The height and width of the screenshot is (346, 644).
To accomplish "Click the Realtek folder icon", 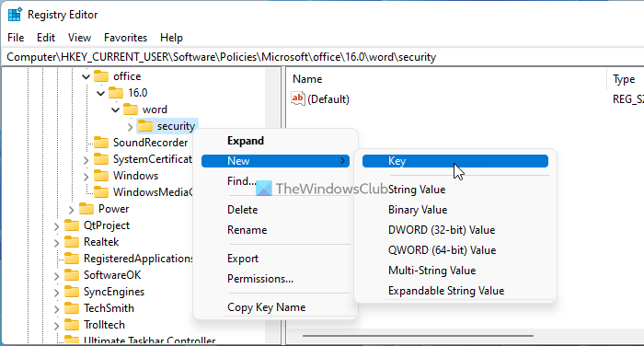I will point(72,242).
